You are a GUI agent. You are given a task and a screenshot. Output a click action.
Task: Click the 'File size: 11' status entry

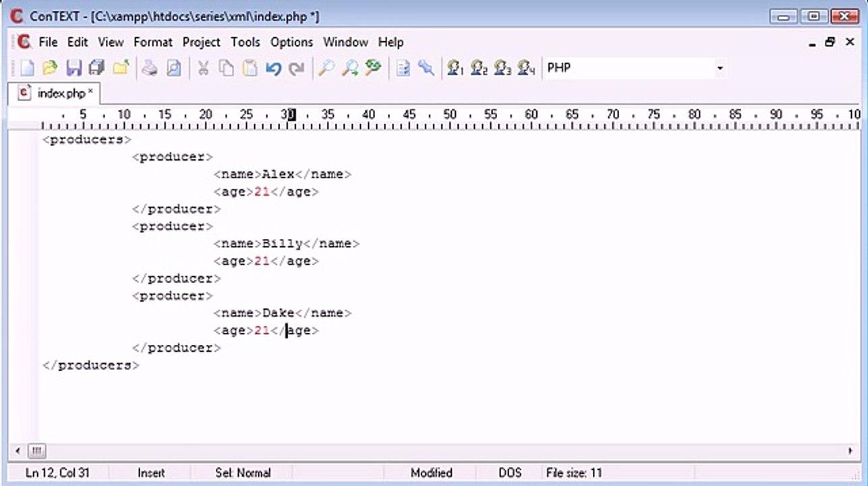[x=574, y=473]
